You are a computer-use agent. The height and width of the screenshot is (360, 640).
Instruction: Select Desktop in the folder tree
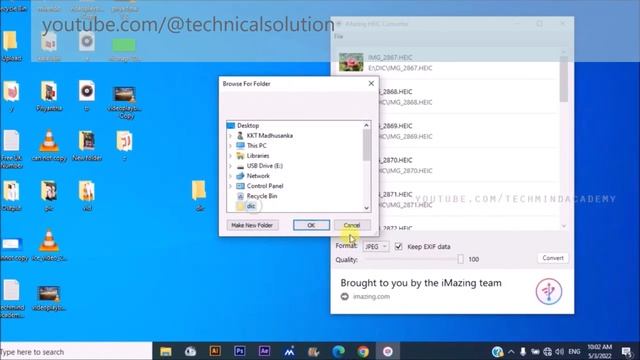tap(248, 125)
